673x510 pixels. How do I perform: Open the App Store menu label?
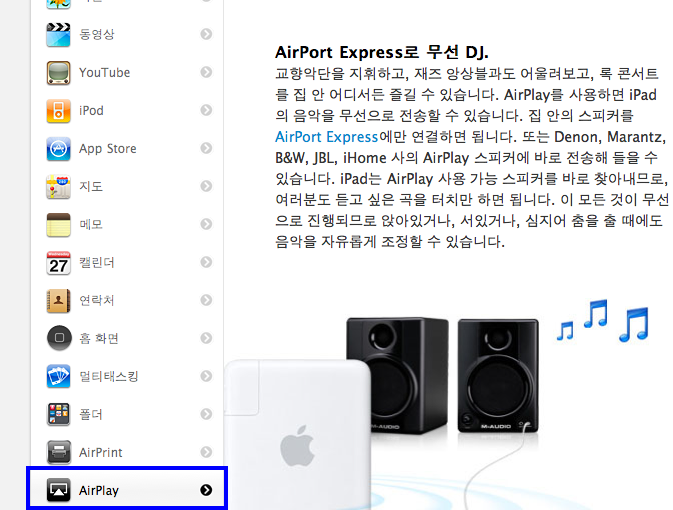coord(108,149)
